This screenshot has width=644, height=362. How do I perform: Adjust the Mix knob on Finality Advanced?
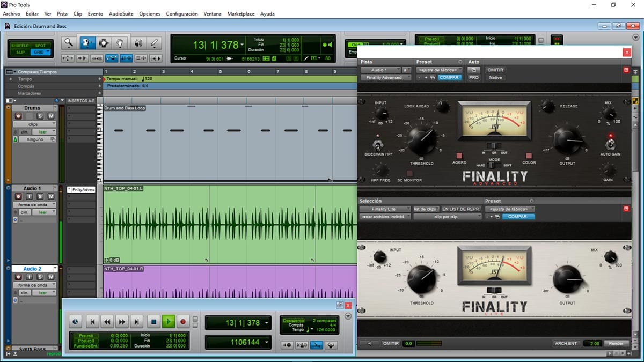(x=609, y=113)
